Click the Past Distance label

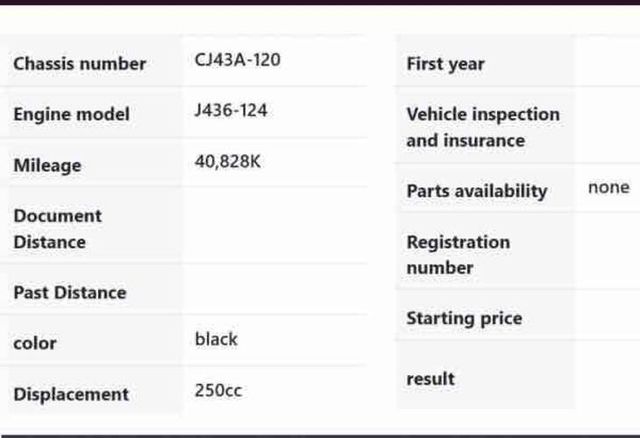click(69, 293)
